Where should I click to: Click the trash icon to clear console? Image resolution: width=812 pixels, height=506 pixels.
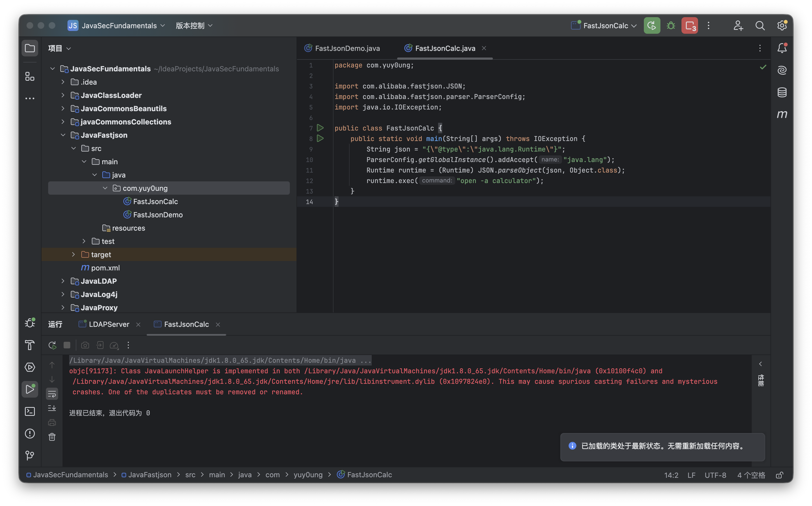click(x=52, y=437)
